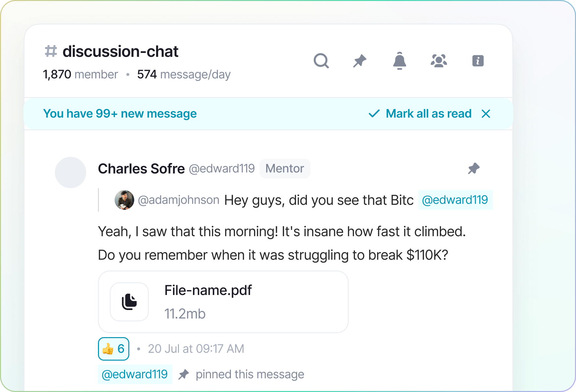Click the discussion-chat channel title

click(120, 51)
